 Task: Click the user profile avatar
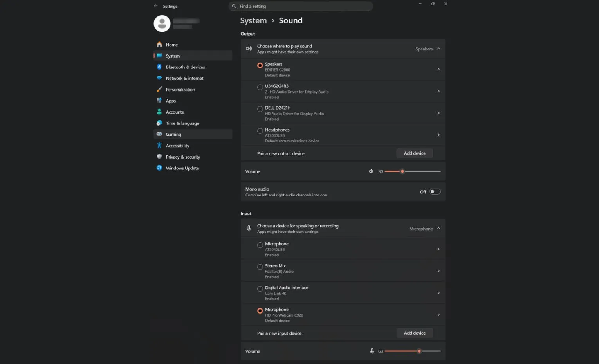(162, 23)
